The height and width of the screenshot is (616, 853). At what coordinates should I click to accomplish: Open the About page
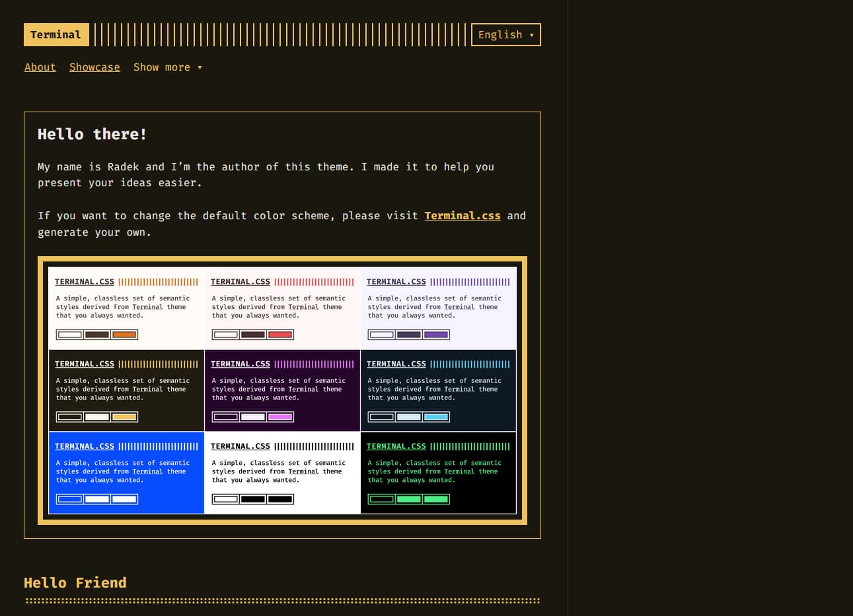(x=40, y=67)
